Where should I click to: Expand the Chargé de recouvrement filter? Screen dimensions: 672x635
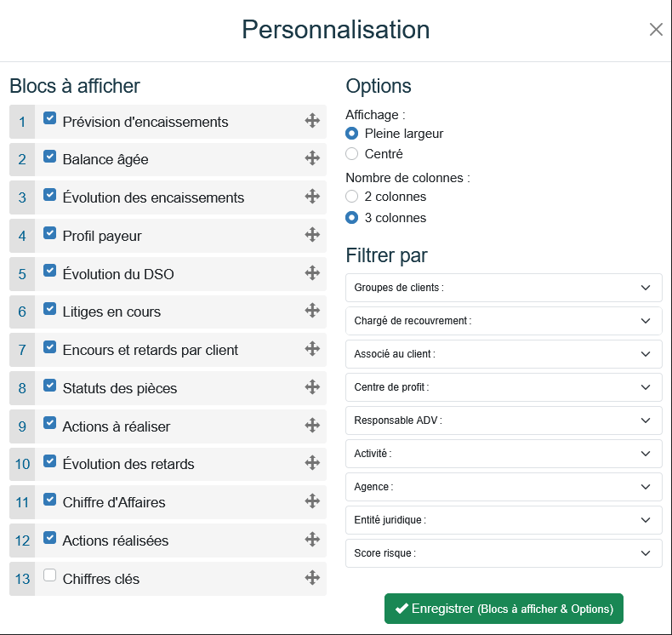click(504, 321)
